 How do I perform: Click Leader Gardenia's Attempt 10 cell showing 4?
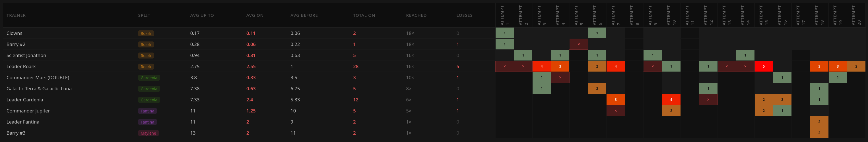click(x=671, y=100)
